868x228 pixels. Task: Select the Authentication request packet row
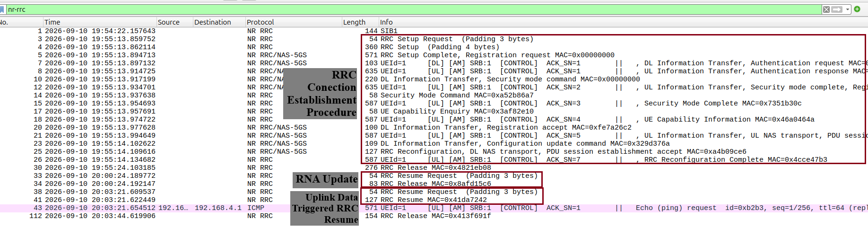point(434,63)
